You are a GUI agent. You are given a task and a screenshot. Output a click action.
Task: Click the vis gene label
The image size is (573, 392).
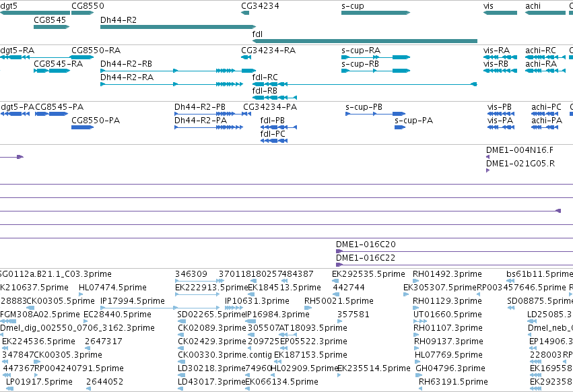tap(488, 6)
